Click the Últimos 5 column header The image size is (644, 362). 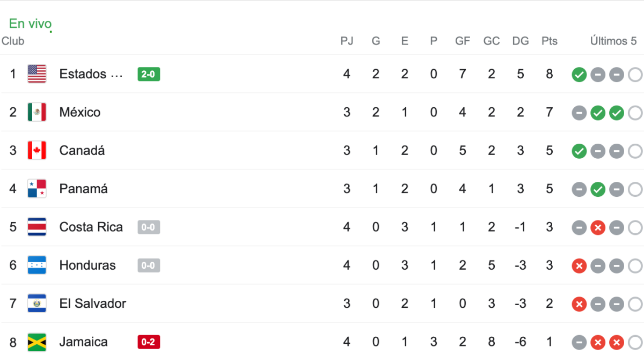(x=613, y=41)
